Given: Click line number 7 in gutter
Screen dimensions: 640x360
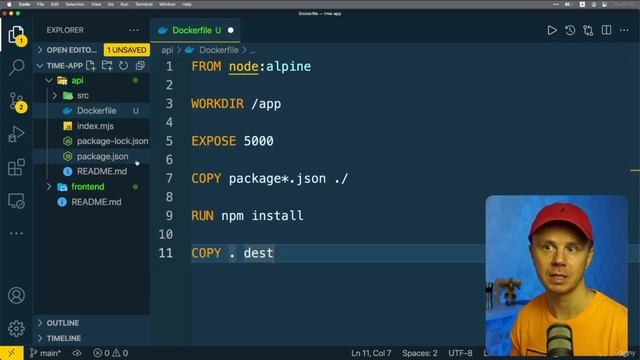Looking at the screenshot, I should 169,178.
